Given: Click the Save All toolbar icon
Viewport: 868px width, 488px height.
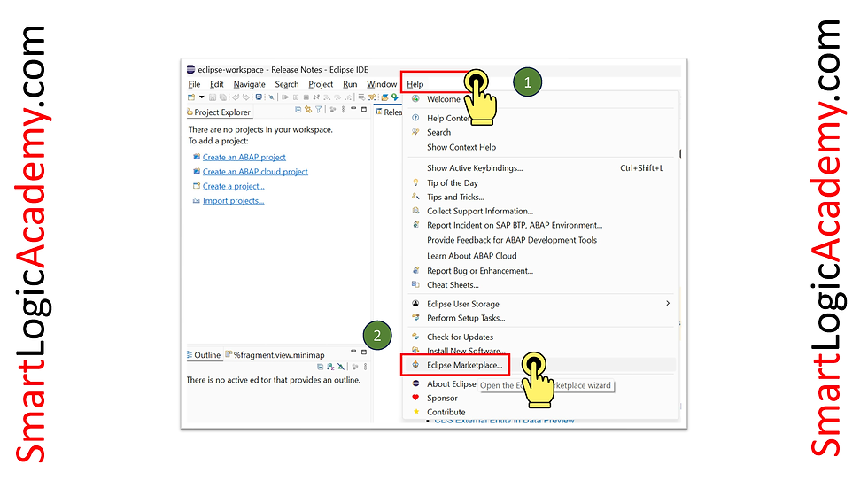Looking at the screenshot, I should [223, 97].
